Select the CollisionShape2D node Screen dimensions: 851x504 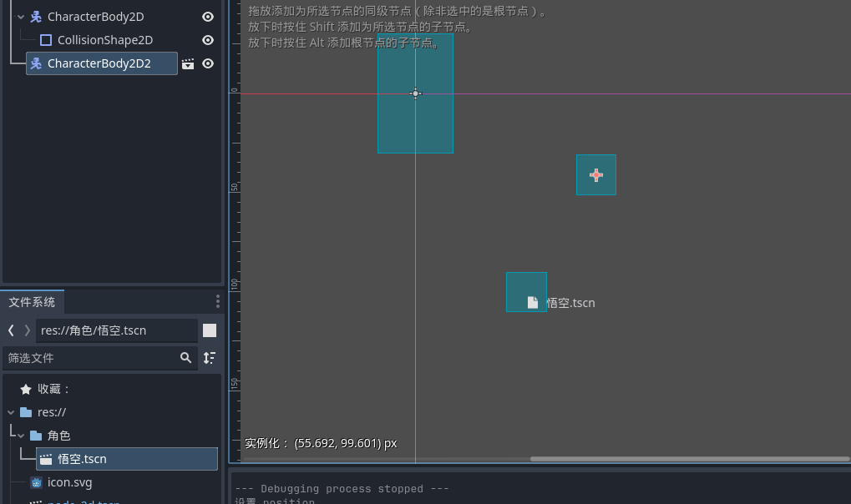tap(104, 40)
